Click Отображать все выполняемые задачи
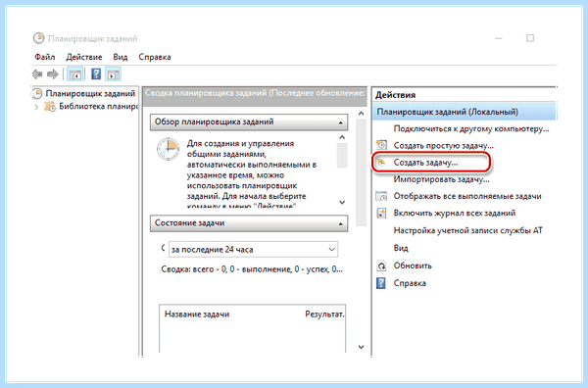 pyautogui.click(x=467, y=196)
